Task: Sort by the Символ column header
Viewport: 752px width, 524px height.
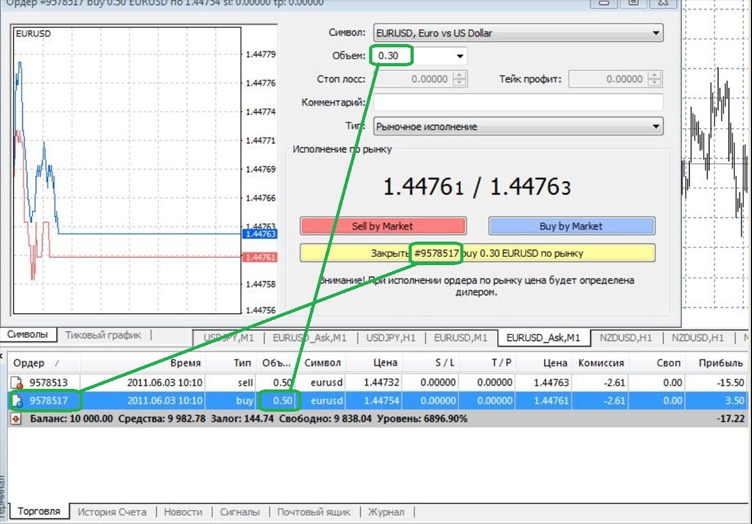Action: click(323, 363)
